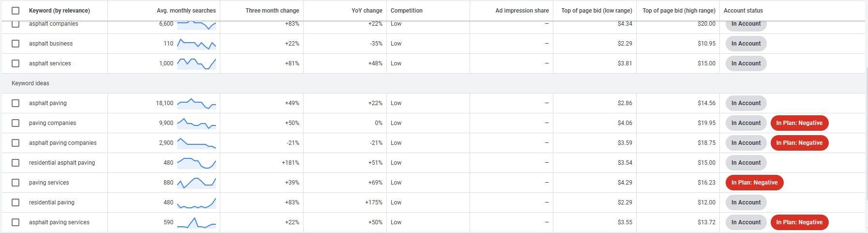Click the Competition column header
This screenshot has height=233, width=868.
406,11
